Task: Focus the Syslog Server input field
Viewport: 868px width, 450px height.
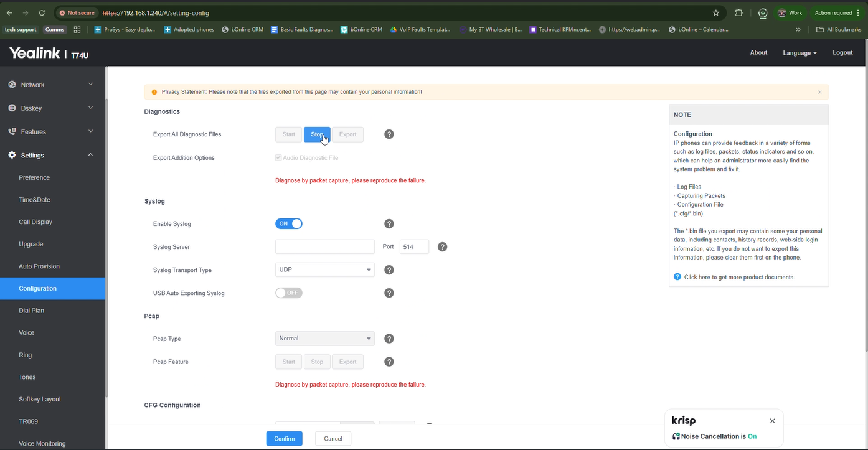Action: [325, 247]
